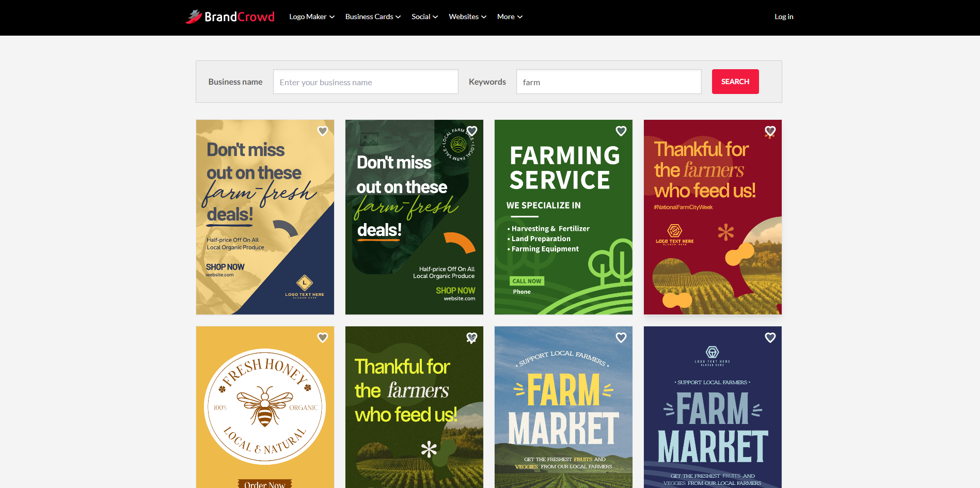Click the heart on the dark navy Farm Market template
This screenshot has width=980, height=488.
pyautogui.click(x=770, y=337)
